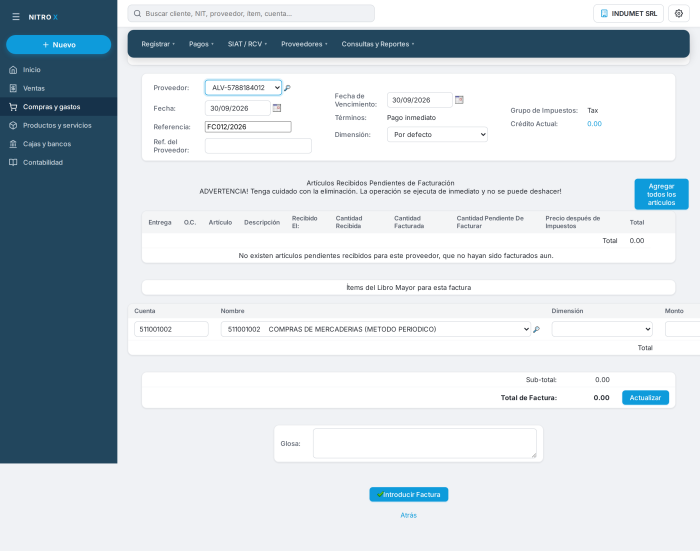Image resolution: width=700 pixels, height=551 pixels.
Task: Click the Productos y servicios box icon
Action: point(13,125)
